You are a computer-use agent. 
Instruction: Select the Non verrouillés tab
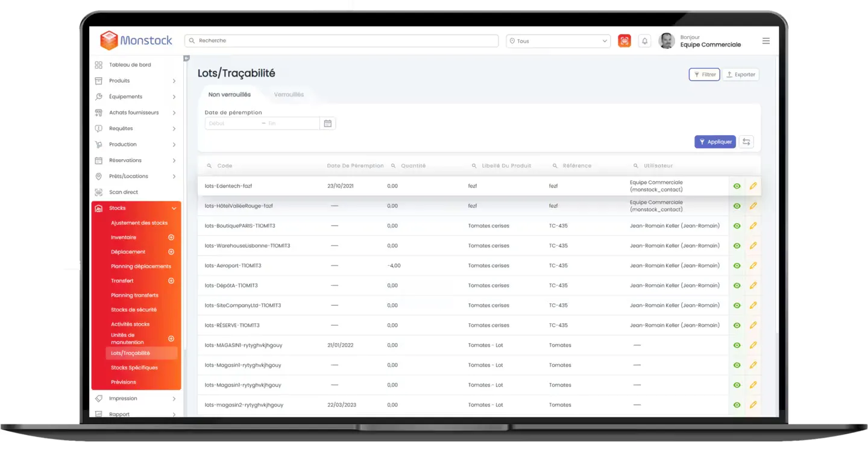230,95
